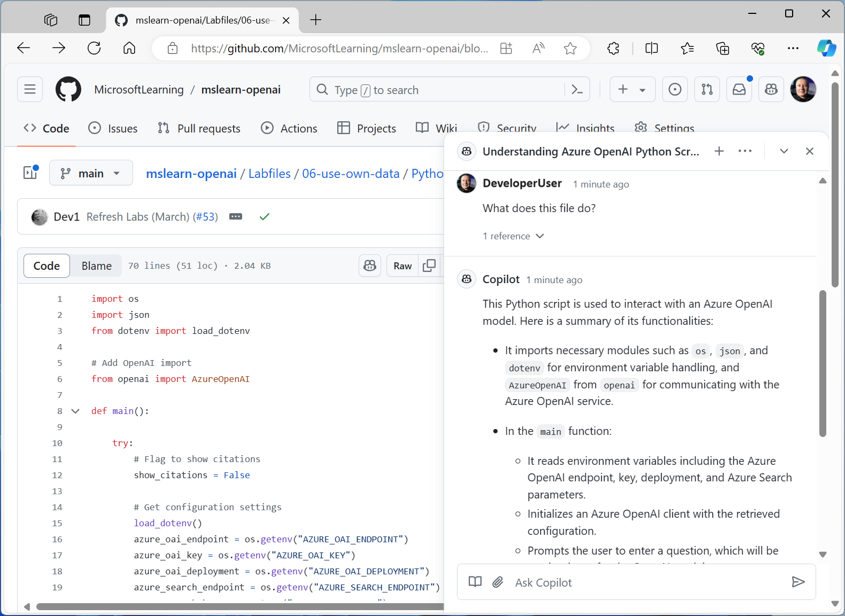Switch to the Actions tab
The image size is (845, 616).
tap(289, 128)
